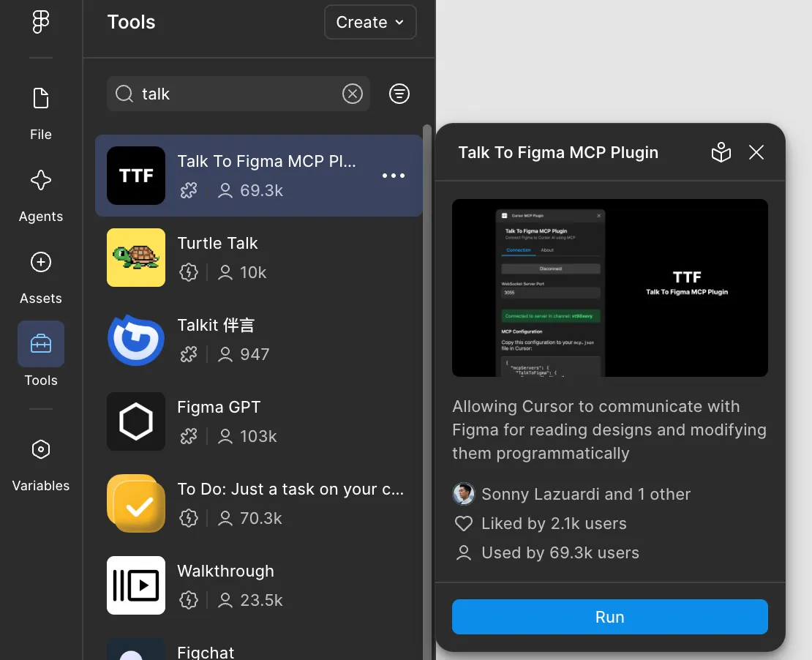This screenshot has width=812, height=660.
Task: Click the plugin description text
Action: [609, 430]
